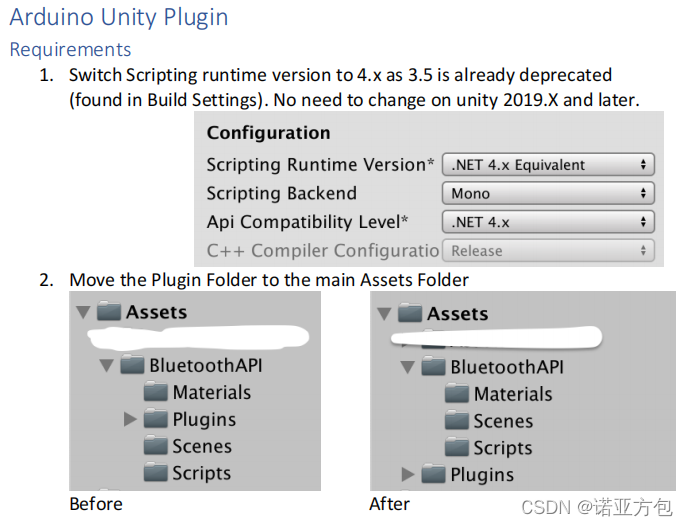Screen dimensions: 688x526
Task: Collapse BluetoothAPI folder in Before panel
Action: pyautogui.click(x=106, y=365)
